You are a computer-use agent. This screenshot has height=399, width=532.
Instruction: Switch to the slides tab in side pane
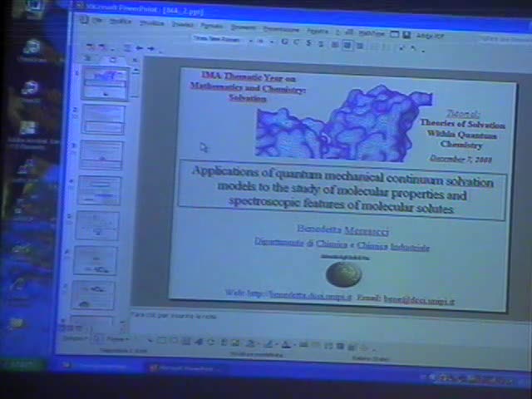coord(112,60)
